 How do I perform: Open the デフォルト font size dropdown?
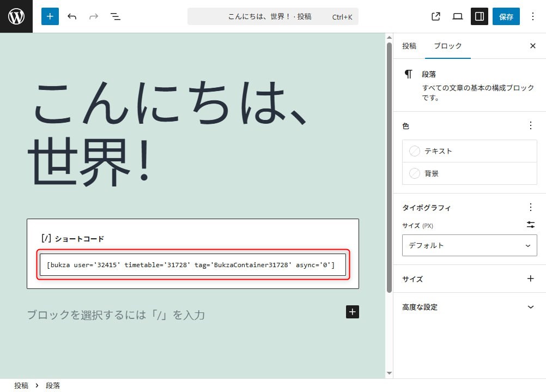pyautogui.click(x=469, y=245)
